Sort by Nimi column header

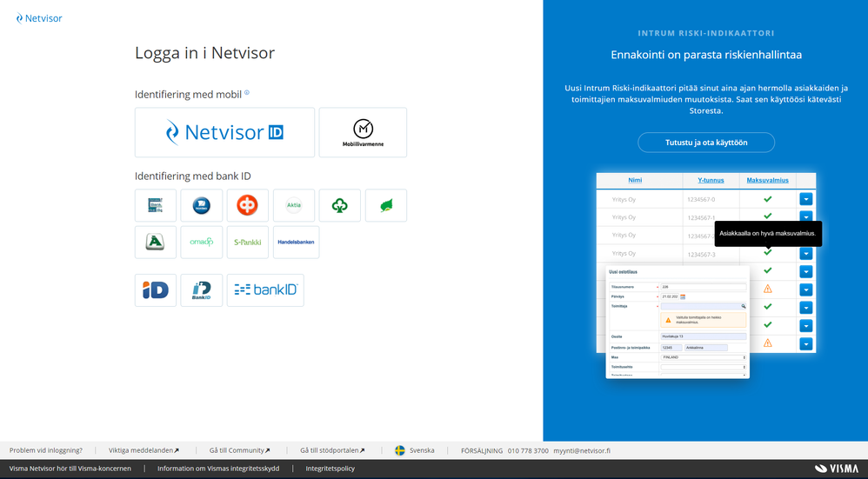pyautogui.click(x=635, y=180)
